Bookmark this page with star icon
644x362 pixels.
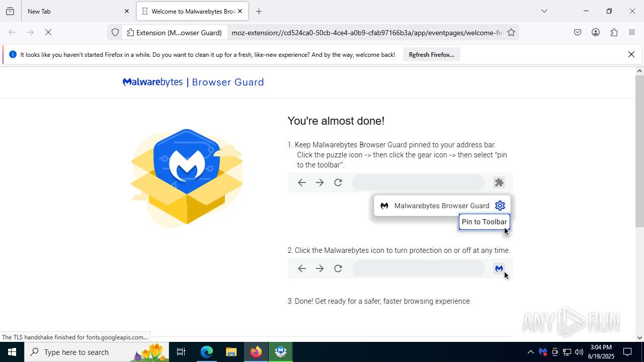(511, 33)
